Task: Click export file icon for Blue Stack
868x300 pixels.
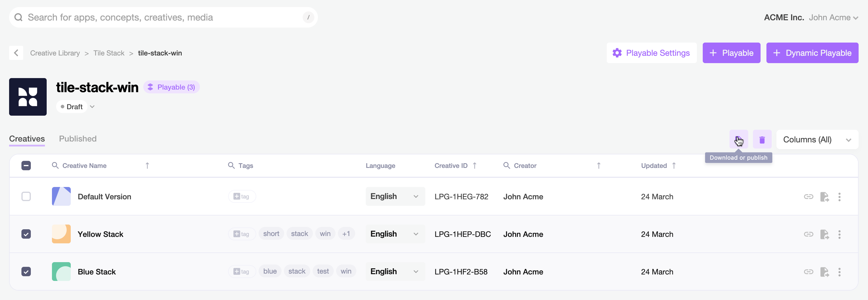Action: click(x=824, y=272)
